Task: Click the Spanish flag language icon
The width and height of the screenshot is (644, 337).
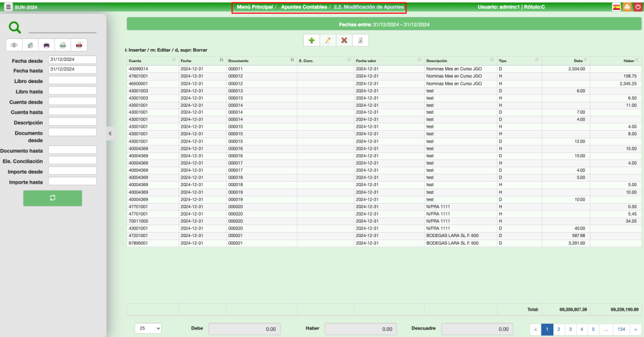Action: [x=617, y=7]
